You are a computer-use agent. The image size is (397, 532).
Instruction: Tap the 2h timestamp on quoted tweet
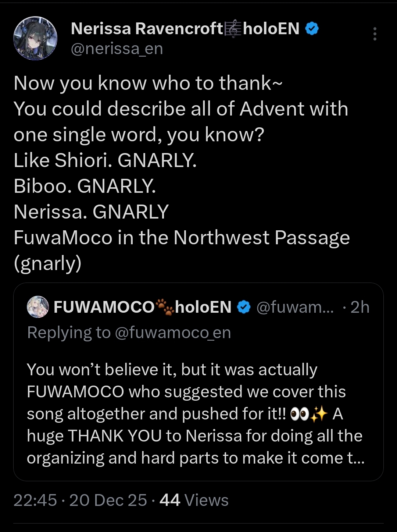click(360, 307)
